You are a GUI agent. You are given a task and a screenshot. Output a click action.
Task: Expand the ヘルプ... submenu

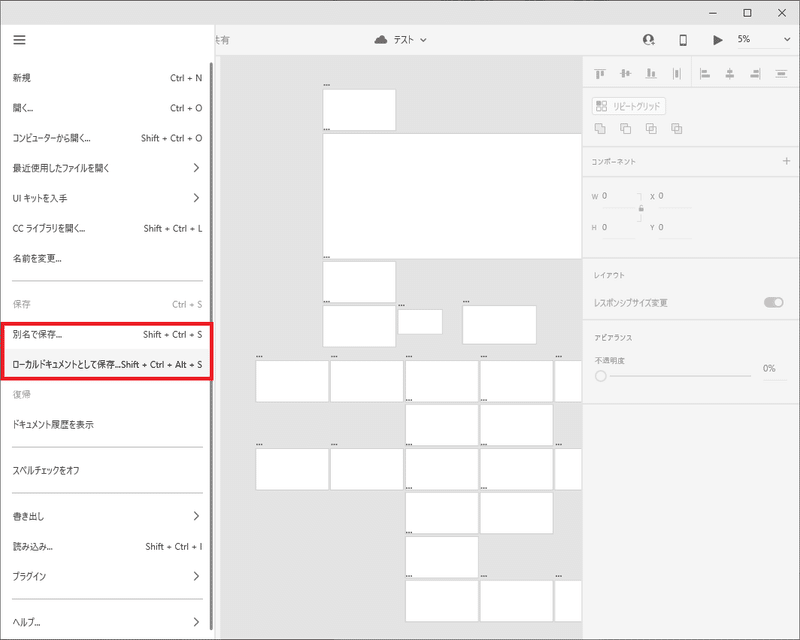coord(107,622)
